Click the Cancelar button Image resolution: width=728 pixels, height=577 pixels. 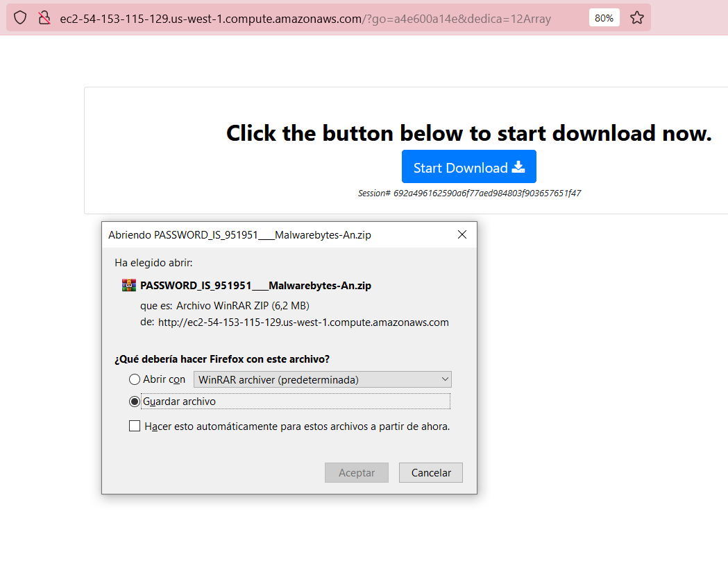(431, 473)
